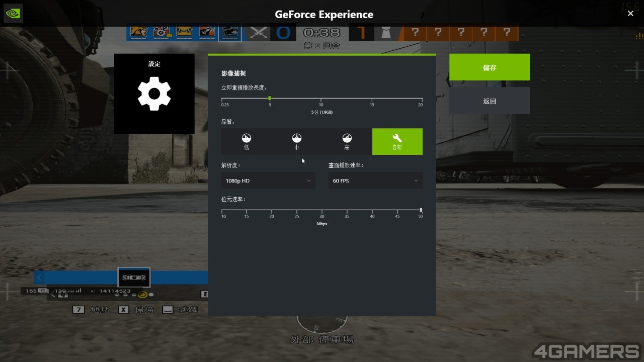Select the high quality gauge preset 高
Viewport: 644px width, 362px height.
click(347, 142)
